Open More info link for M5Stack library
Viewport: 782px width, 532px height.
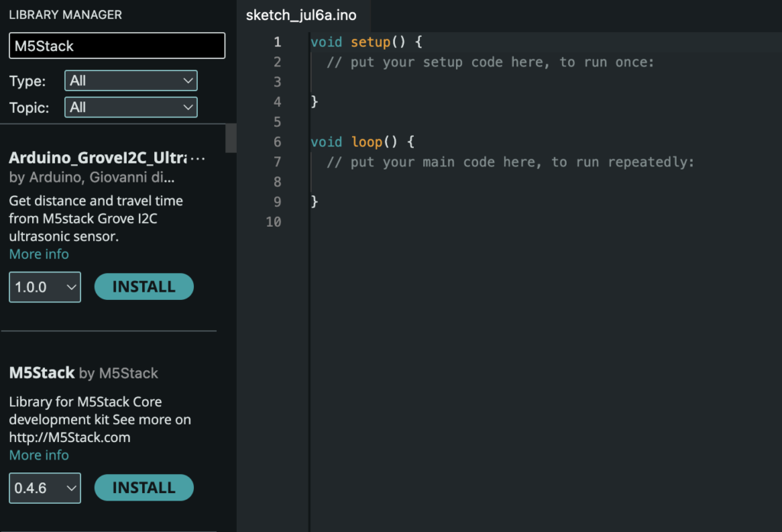39,455
